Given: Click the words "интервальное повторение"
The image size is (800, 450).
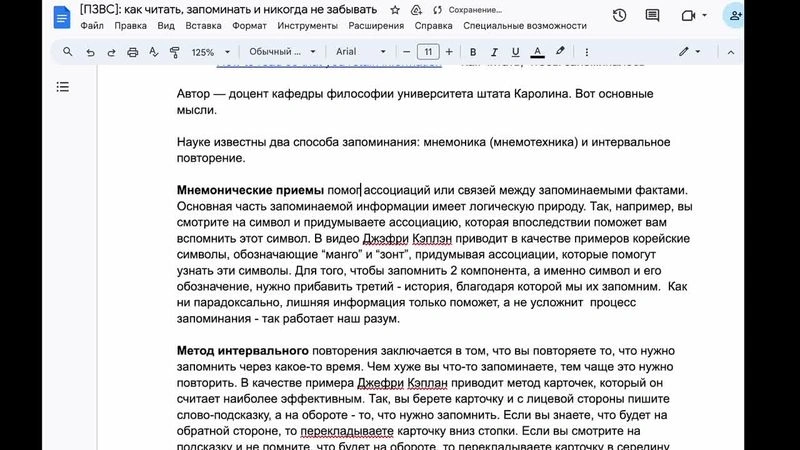Looking at the screenshot, I should 423,150.
